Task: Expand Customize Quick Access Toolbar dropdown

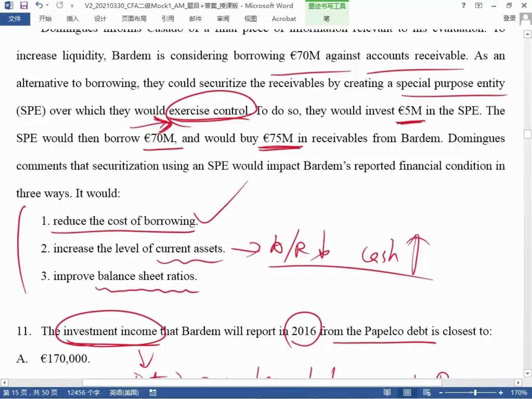Action: [72, 6]
